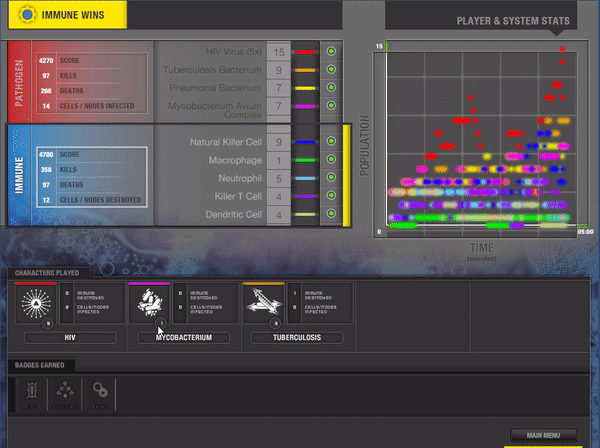Click the immune CELLS / NODES DESTROYED row

coord(92,200)
